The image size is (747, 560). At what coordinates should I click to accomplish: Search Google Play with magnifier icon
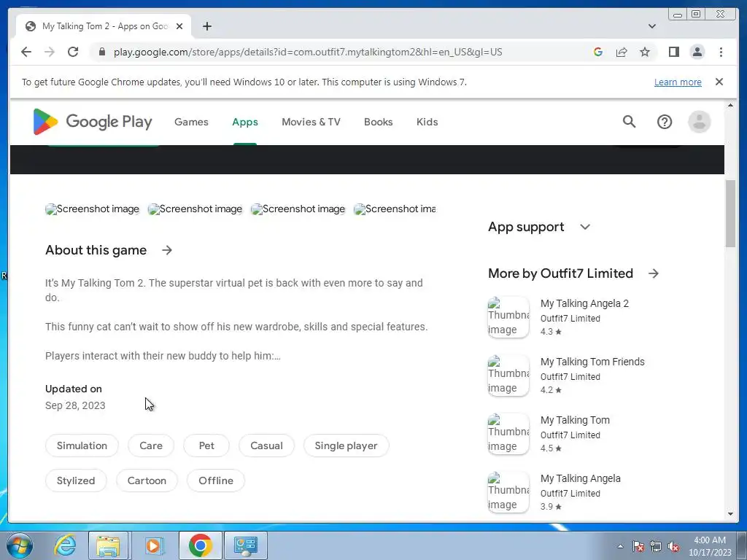pyautogui.click(x=629, y=122)
